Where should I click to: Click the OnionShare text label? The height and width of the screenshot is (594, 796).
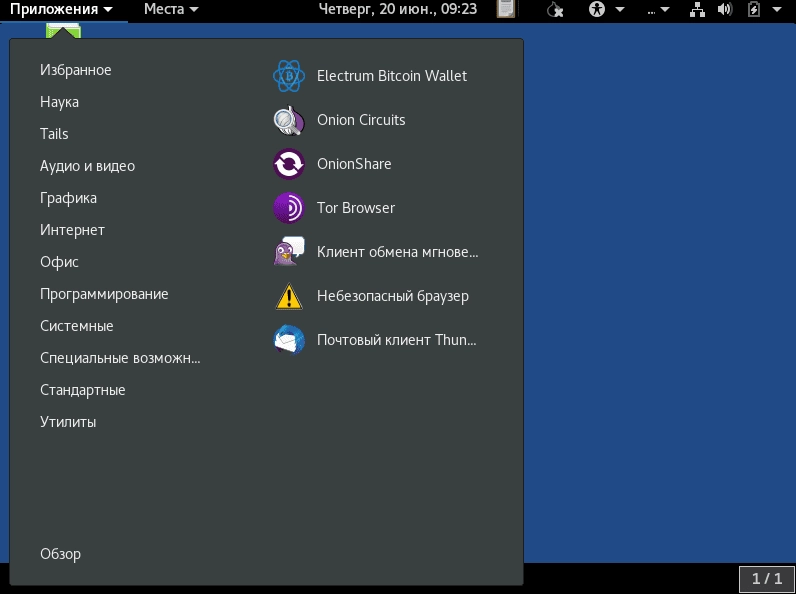[x=354, y=164]
